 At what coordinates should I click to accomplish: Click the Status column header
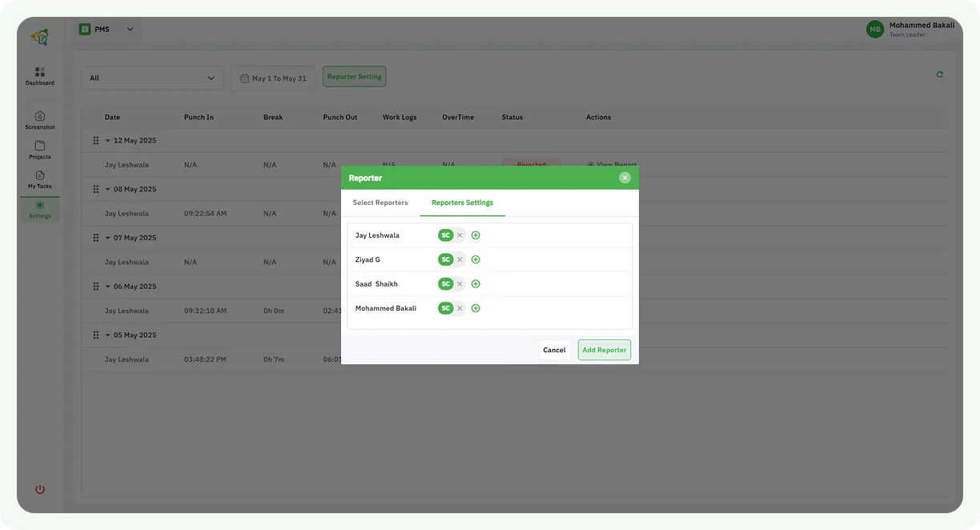(x=512, y=118)
